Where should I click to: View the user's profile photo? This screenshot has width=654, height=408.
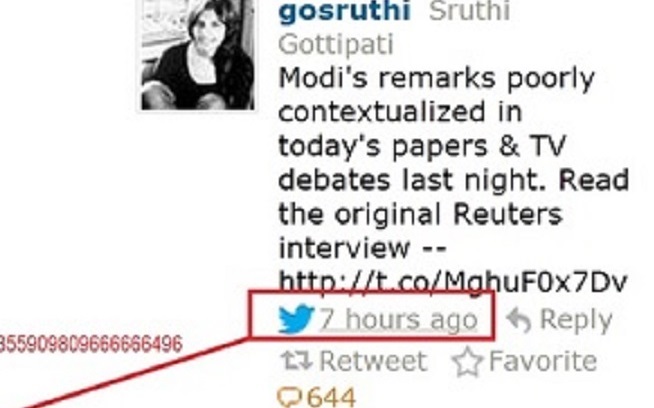coord(198,54)
